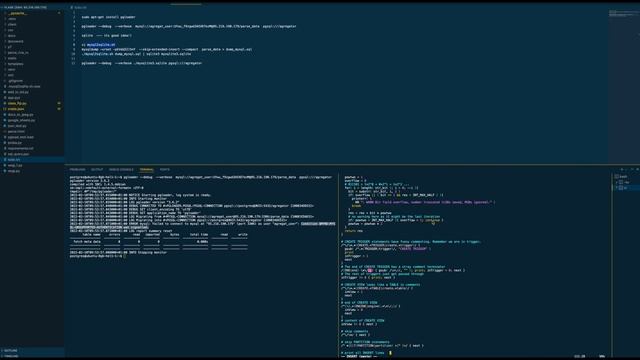Open docs_to_png.py in the explorer
This screenshot has width=640, height=360.
tap(20, 115)
